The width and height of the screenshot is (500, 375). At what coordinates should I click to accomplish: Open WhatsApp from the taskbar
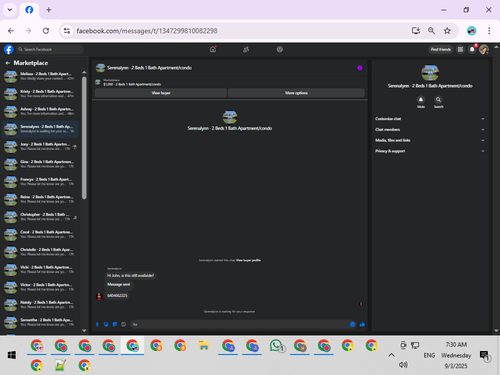click(x=276, y=346)
